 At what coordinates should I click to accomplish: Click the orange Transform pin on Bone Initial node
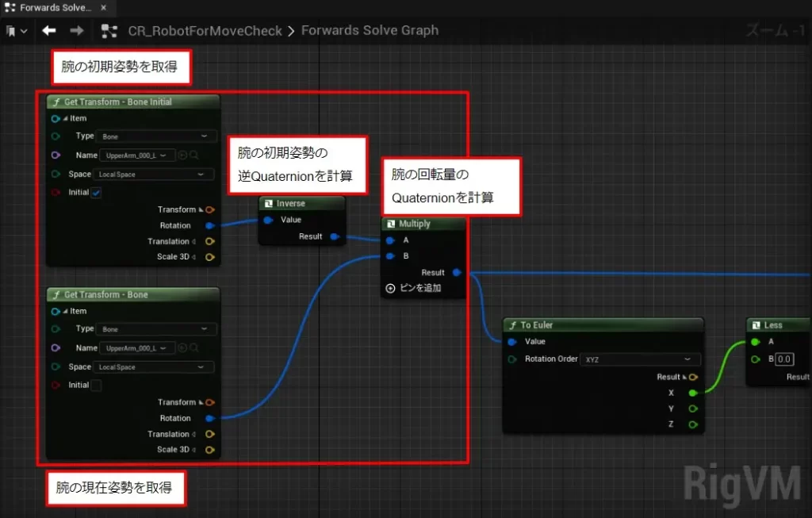point(209,209)
